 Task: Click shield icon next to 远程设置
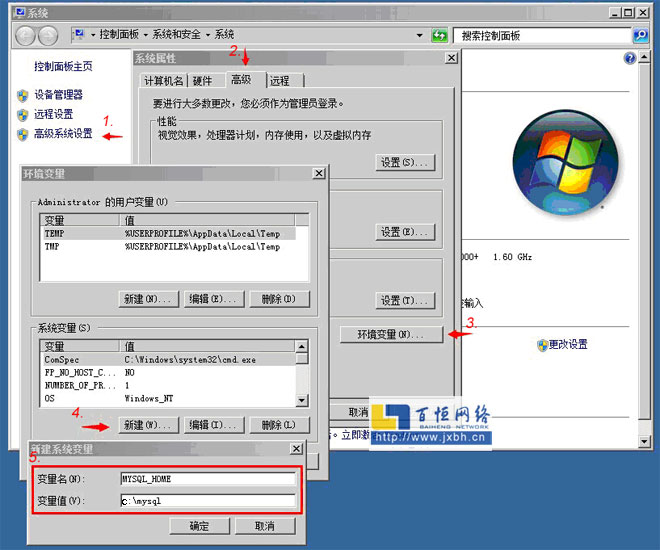22,115
